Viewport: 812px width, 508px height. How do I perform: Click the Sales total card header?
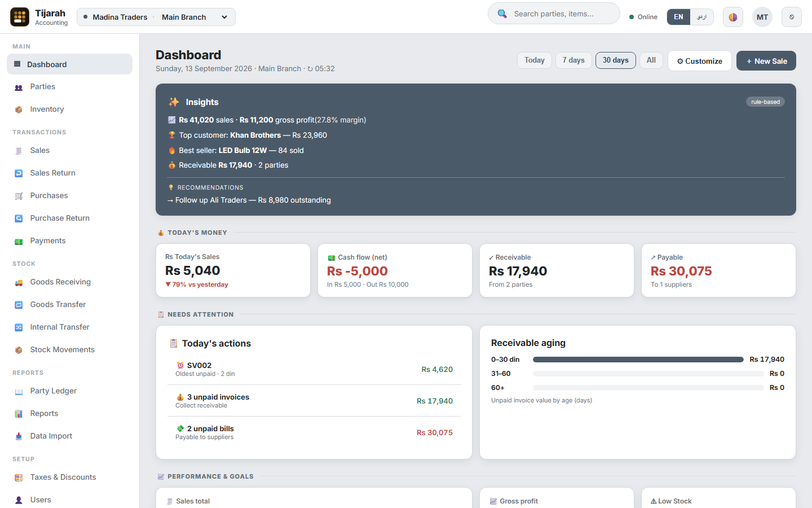tap(188, 501)
